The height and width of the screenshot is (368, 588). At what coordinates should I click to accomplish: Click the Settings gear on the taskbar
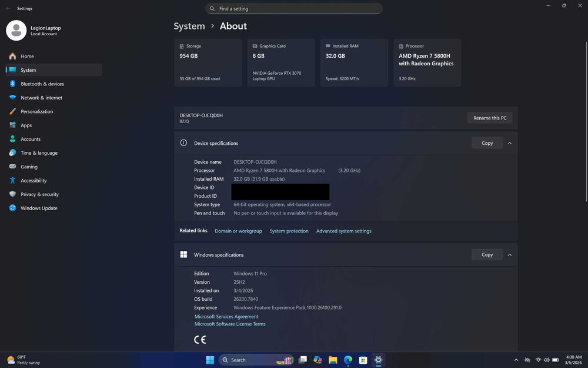(378, 360)
